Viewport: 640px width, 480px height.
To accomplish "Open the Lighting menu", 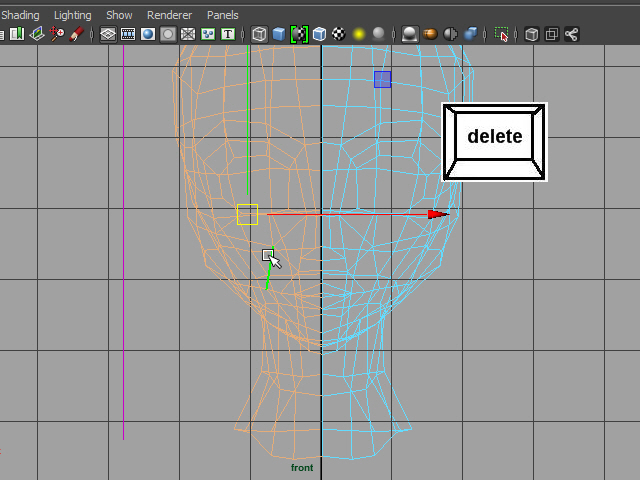I will (x=72, y=15).
